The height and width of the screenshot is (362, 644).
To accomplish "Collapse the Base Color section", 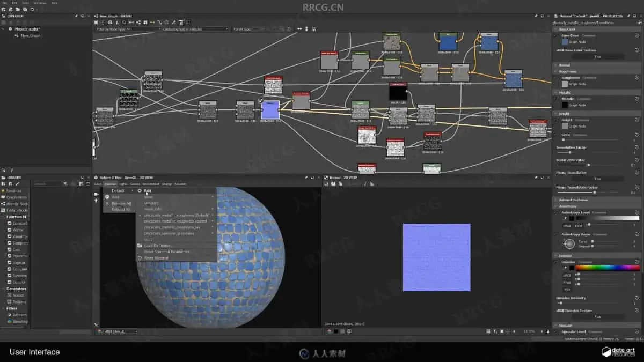I will point(555,29).
